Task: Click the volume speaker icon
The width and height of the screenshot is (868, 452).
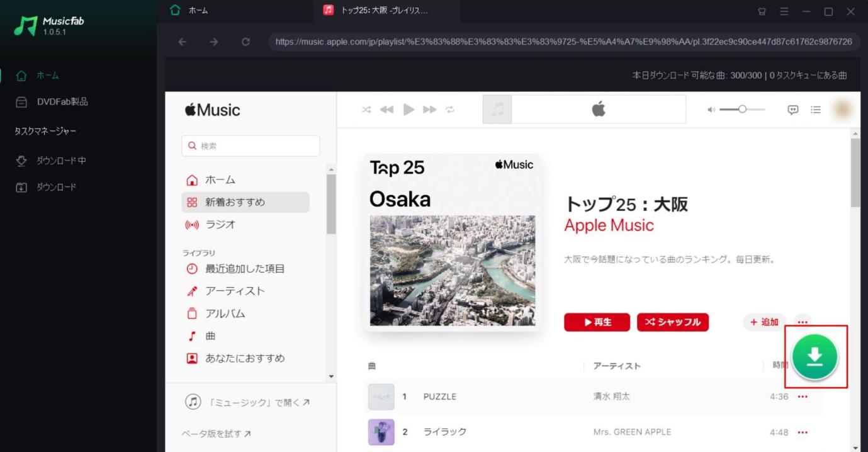Action: tap(711, 110)
